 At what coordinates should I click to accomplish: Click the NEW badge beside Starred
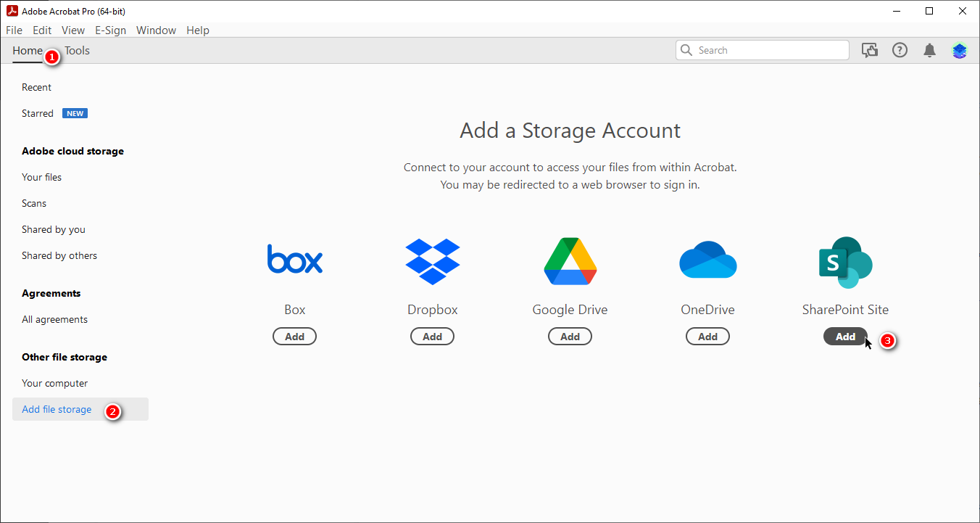pos(75,113)
